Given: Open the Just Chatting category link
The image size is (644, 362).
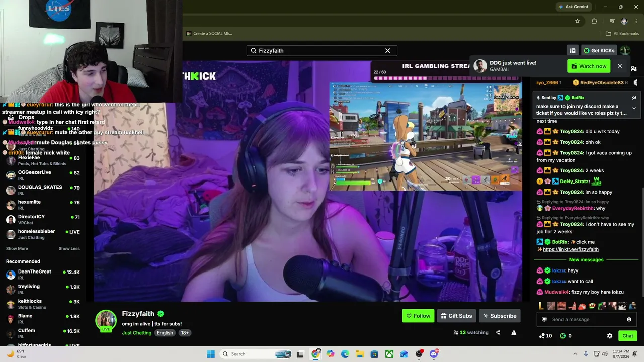Looking at the screenshot, I should point(136,333).
